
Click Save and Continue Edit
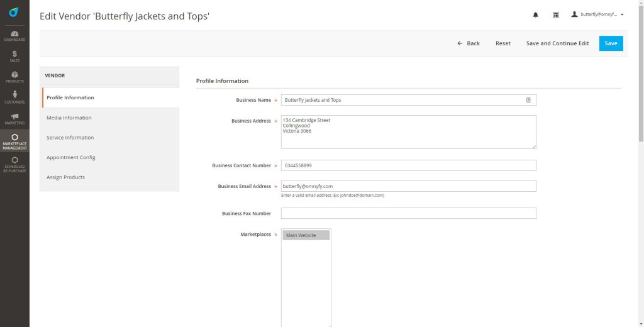[x=557, y=43]
